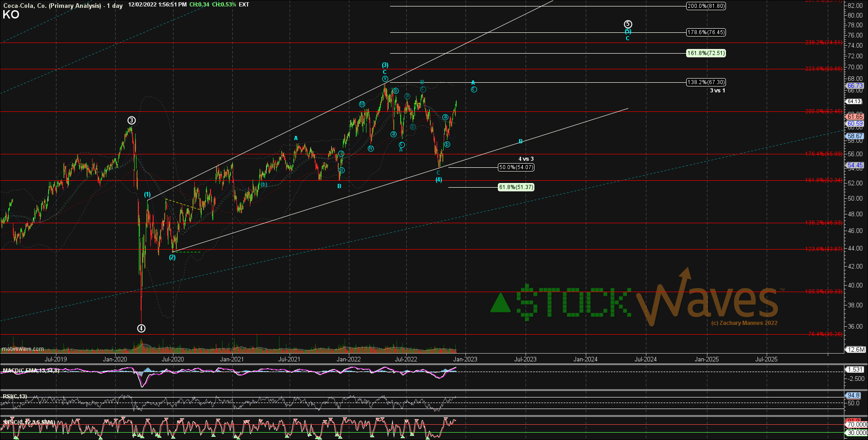Screen dimensions: 868x440
Task: Click the Jul-2025 date on the time axis
Action: 766,359
